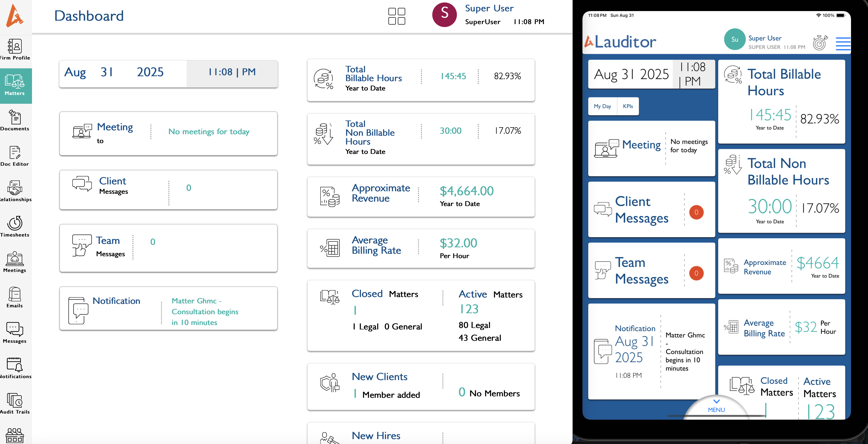The width and height of the screenshot is (868, 444).
Task: Launch the Doc Editor
Action: click(x=15, y=156)
